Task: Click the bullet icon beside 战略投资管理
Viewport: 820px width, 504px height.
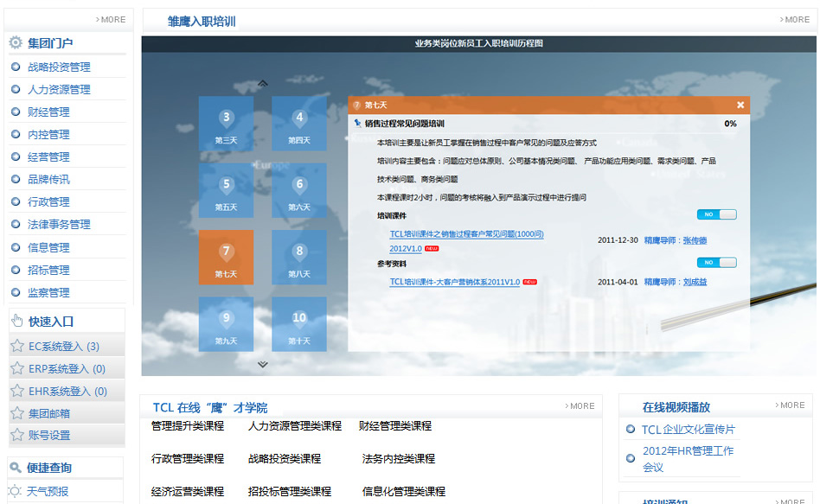Action: tap(16, 67)
